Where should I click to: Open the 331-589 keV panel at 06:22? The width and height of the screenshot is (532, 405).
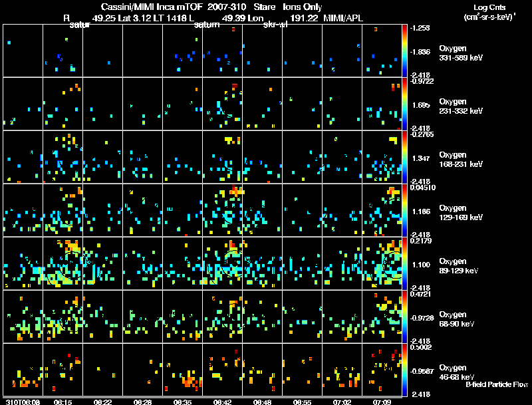coord(103,51)
